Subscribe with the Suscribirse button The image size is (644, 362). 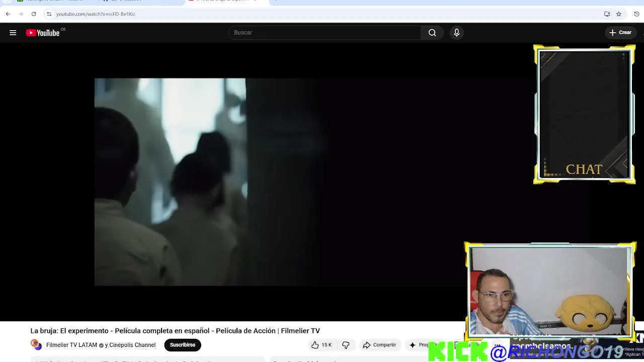(183, 345)
